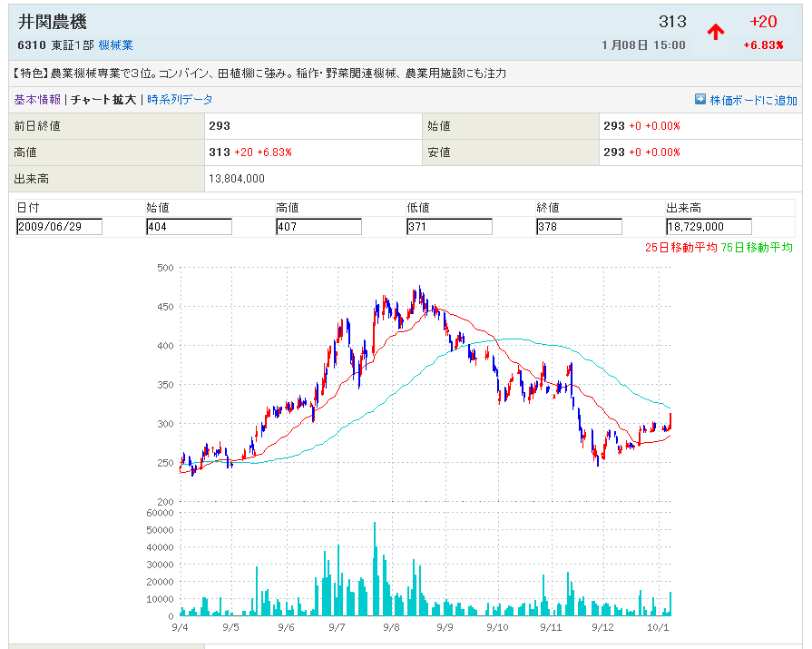812x649 pixels.
Task: Open the 機械業 sector link
Action: [116, 44]
